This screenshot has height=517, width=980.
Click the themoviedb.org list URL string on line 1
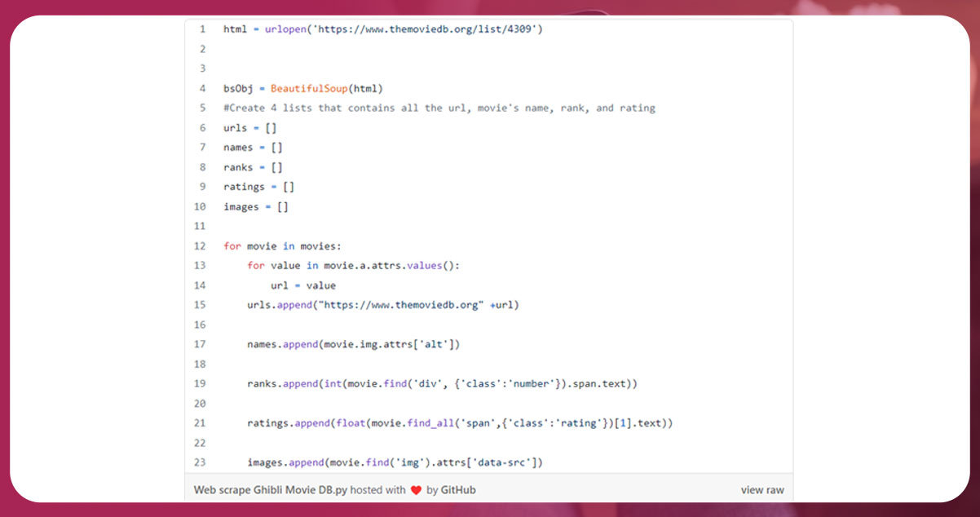[x=426, y=29]
